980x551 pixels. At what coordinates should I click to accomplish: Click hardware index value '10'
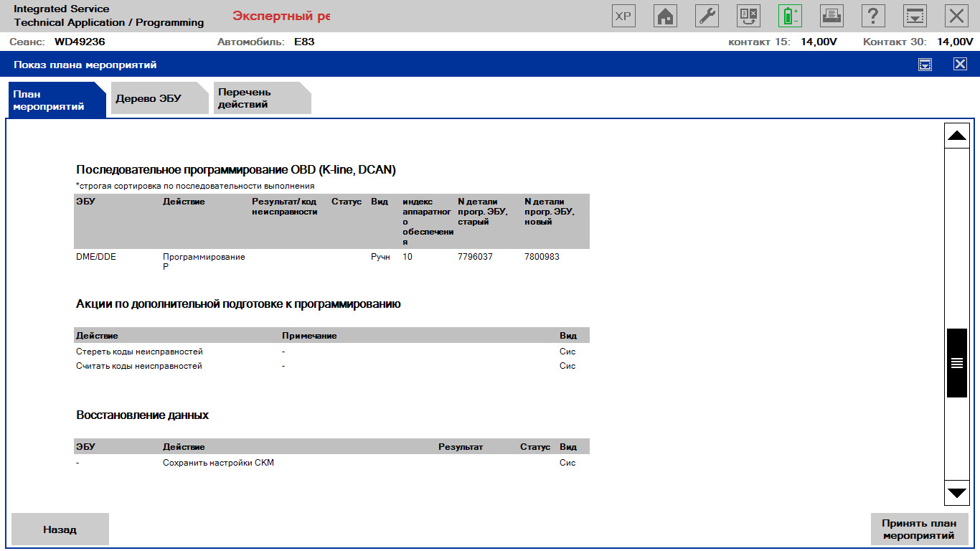click(407, 257)
